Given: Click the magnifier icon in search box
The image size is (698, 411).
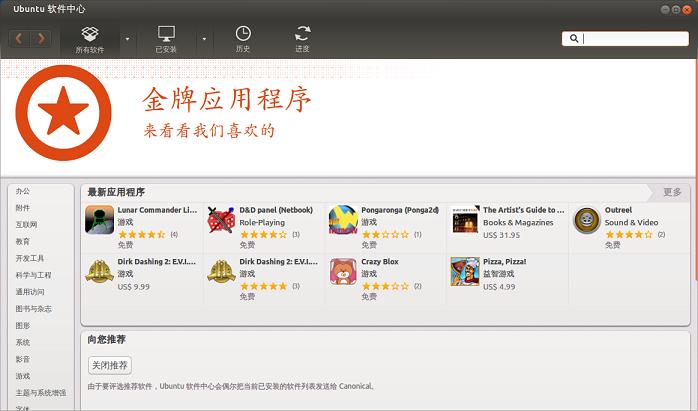Looking at the screenshot, I should click(574, 39).
